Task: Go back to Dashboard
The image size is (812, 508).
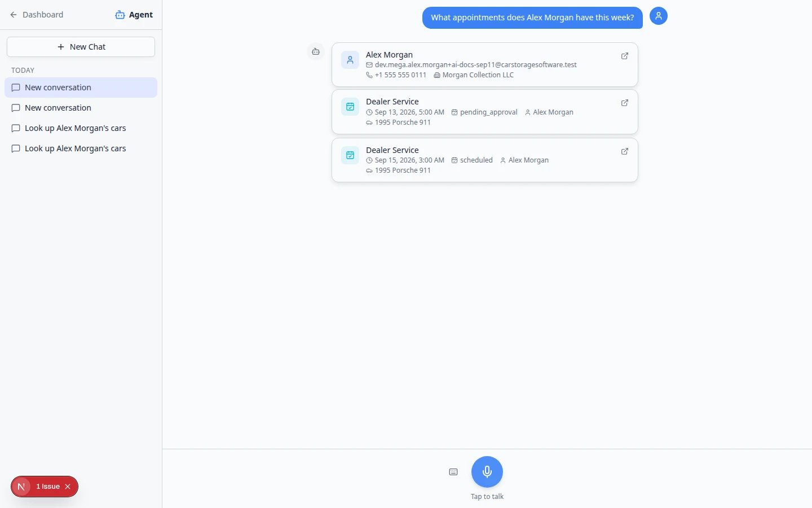Action: point(37,15)
